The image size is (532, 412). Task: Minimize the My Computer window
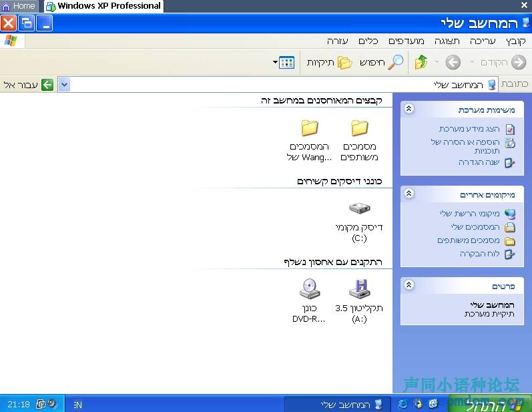(x=45, y=23)
